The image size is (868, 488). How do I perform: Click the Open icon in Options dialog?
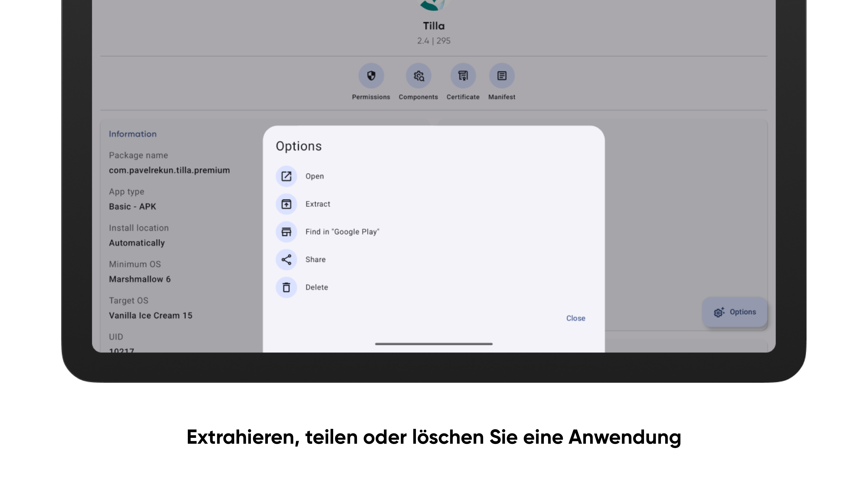coord(286,176)
